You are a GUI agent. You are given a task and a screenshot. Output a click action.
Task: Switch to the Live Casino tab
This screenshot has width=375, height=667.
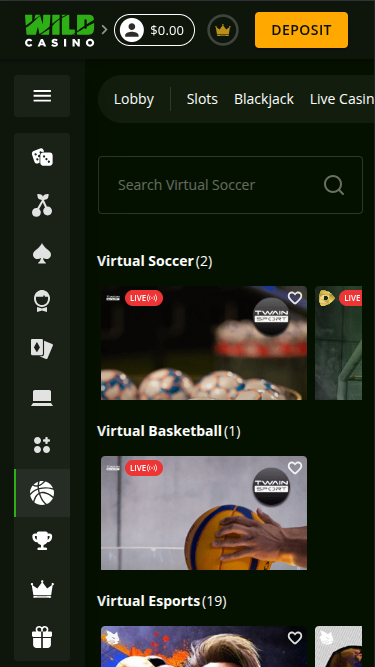click(x=342, y=99)
